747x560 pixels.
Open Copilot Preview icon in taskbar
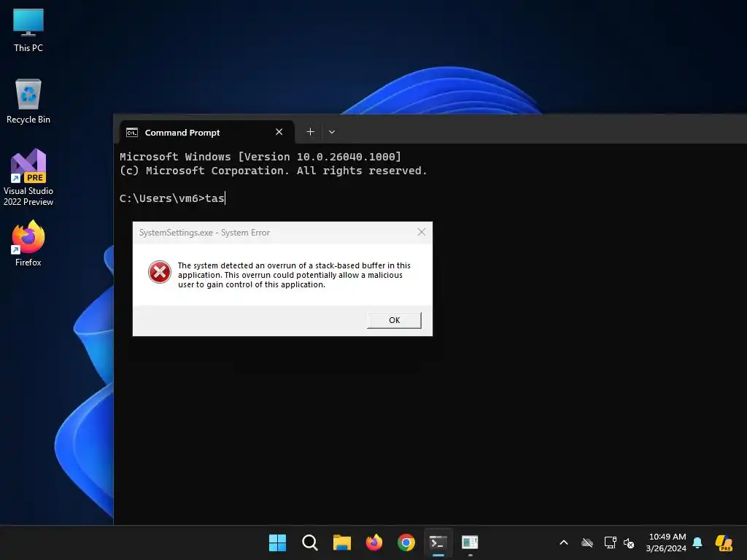[x=724, y=542]
